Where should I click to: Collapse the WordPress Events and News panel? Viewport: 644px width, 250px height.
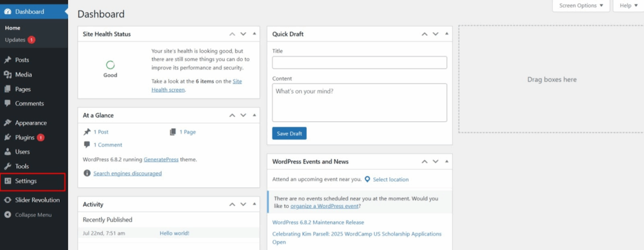[x=447, y=161]
